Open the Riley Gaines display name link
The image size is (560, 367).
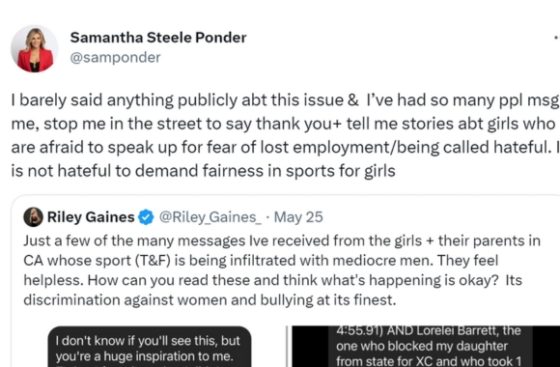(91, 217)
